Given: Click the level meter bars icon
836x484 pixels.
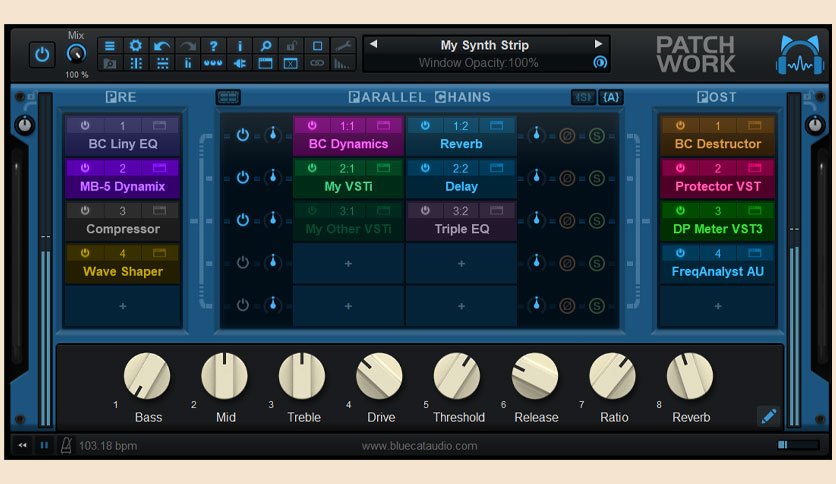Looking at the screenshot, I should (343, 63).
